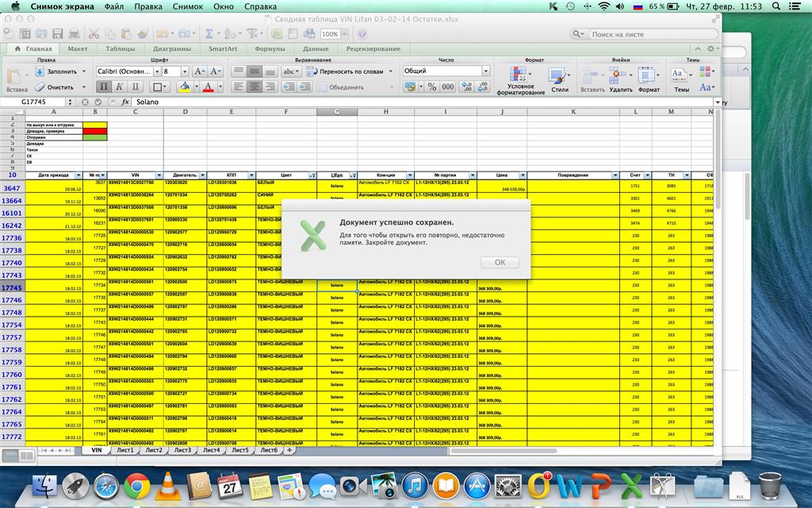
Task: Apply the red font color A icon
Action: tap(209, 87)
